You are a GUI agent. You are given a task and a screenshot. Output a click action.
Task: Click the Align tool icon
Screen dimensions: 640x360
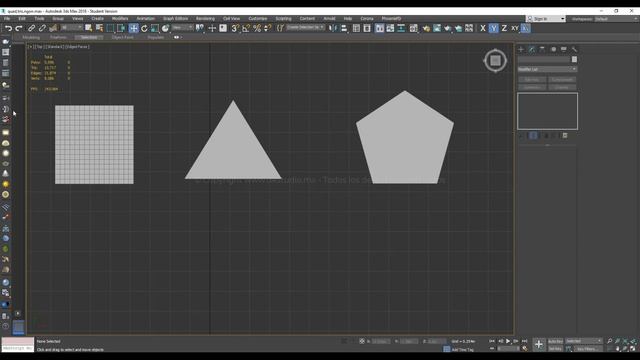(x=344, y=28)
